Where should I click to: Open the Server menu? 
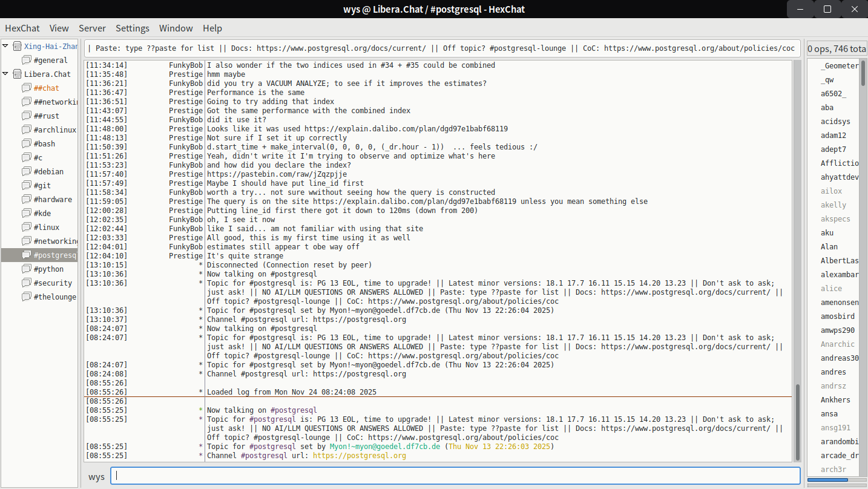point(92,28)
